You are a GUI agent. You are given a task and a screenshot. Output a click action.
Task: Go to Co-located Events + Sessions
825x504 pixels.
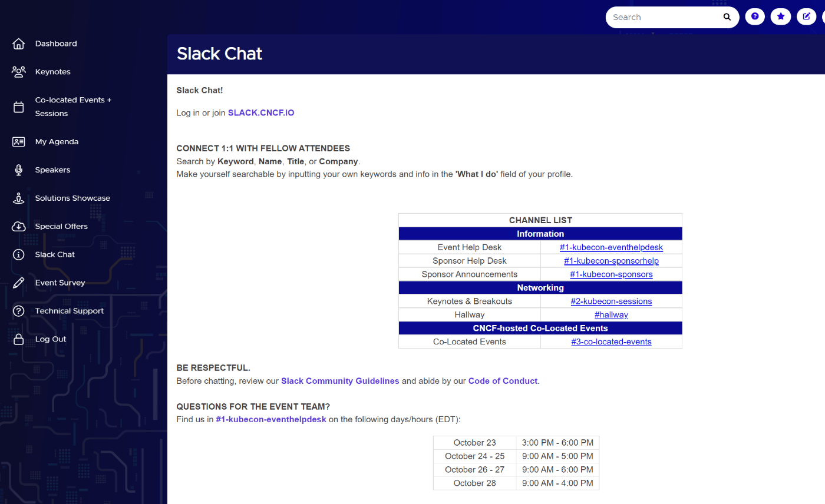click(73, 107)
